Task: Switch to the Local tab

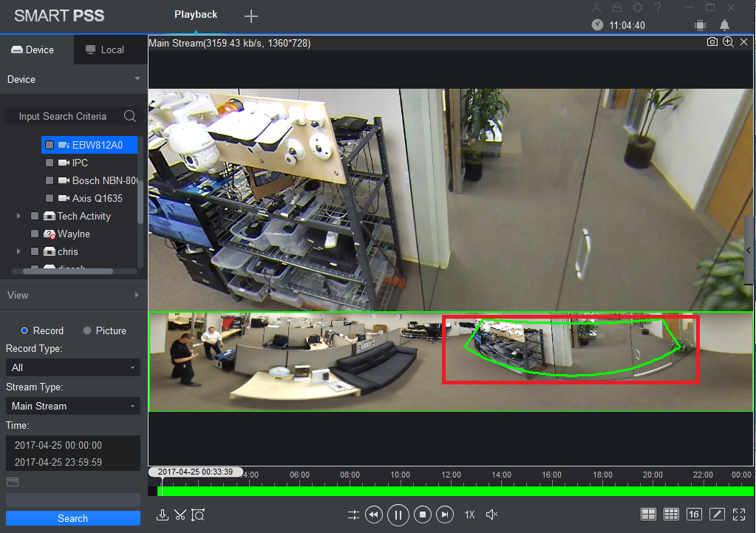Action: coord(111,50)
